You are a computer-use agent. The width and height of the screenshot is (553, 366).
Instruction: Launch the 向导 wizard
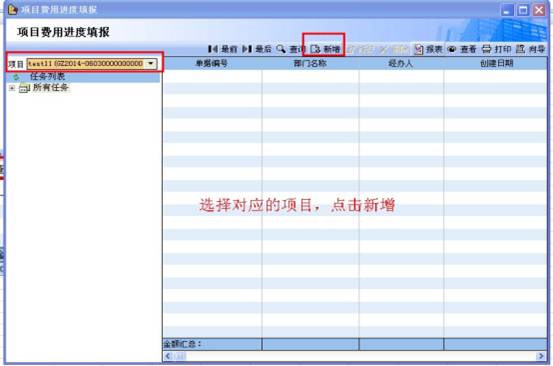tap(530, 49)
